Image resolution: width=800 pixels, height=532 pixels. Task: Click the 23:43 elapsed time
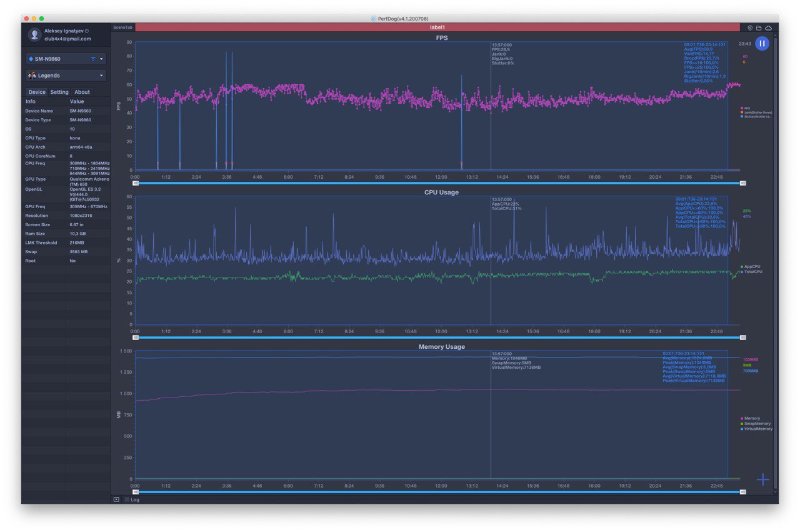744,44
